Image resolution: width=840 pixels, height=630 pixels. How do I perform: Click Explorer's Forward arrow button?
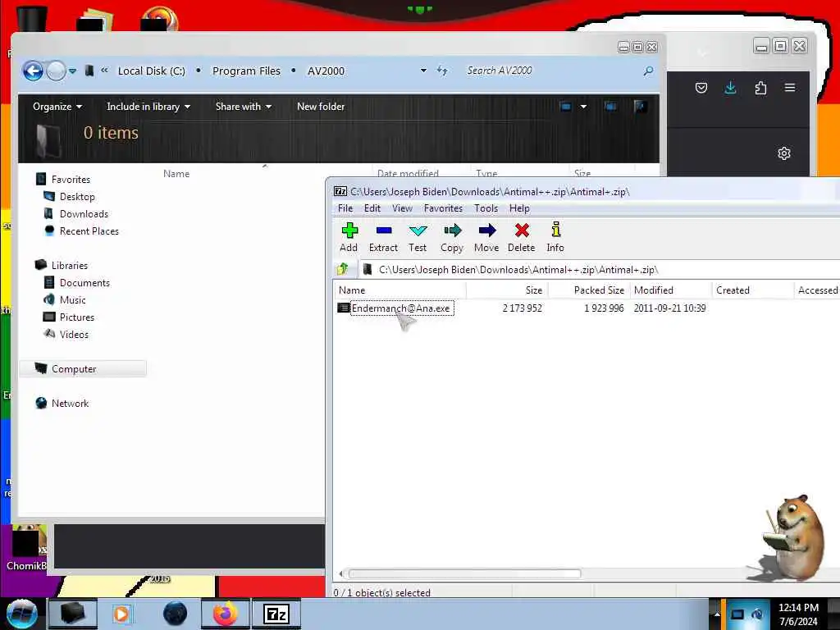tap(56, 71)
